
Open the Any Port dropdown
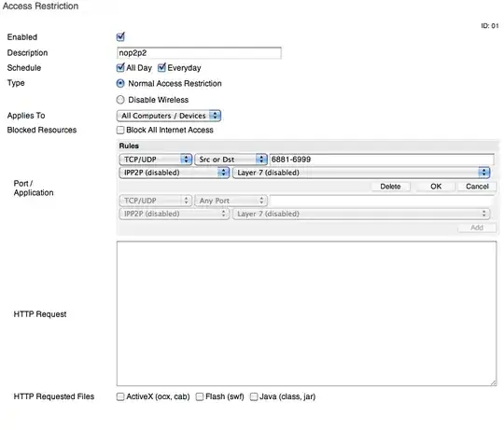231,201
